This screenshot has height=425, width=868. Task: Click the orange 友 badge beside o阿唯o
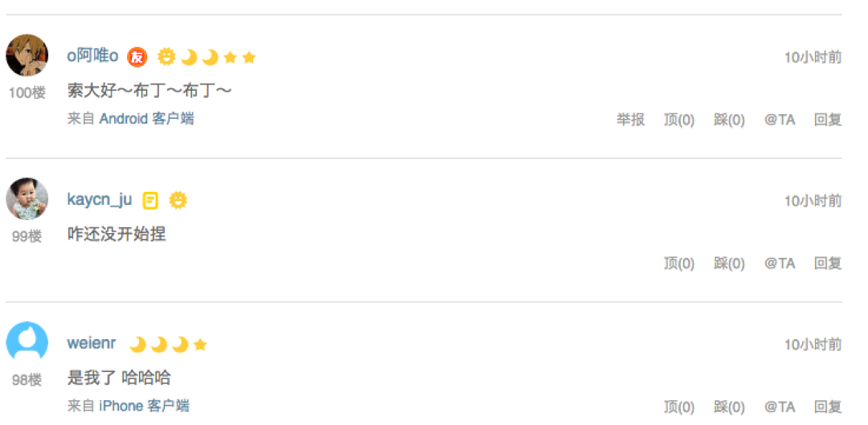point(137,57)
